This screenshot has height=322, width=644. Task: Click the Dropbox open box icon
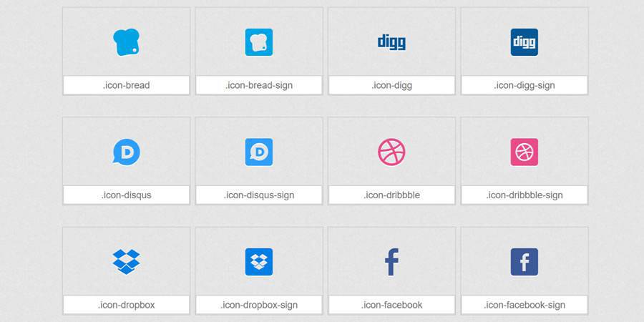tap(126, 262)
